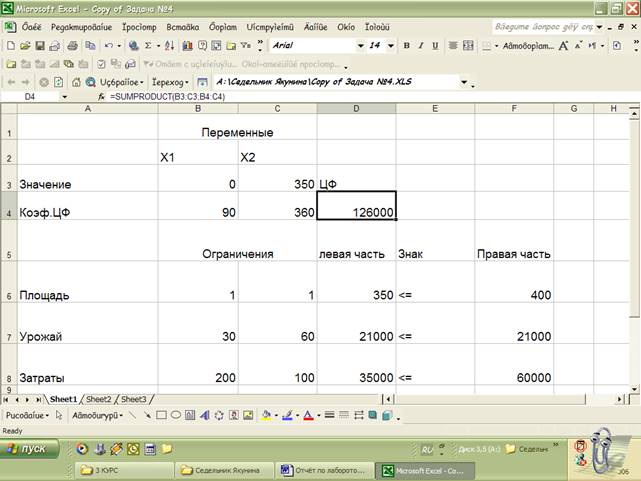Select cell D4 containing 126000
641x481 pixels.
coord(356,211)
